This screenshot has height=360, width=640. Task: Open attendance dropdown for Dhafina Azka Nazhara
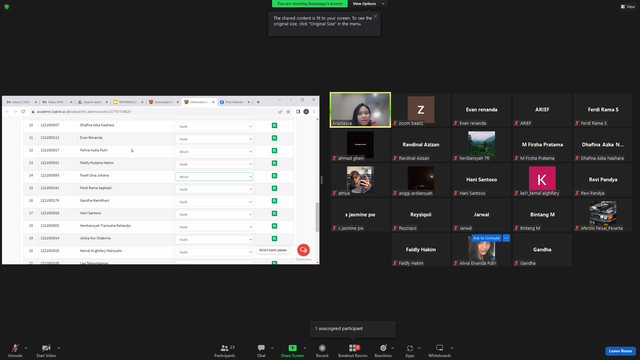click(214, 127)
